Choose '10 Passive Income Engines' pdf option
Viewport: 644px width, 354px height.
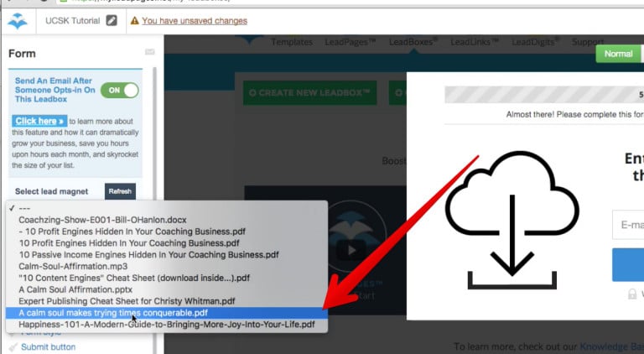tap(167, 255)
